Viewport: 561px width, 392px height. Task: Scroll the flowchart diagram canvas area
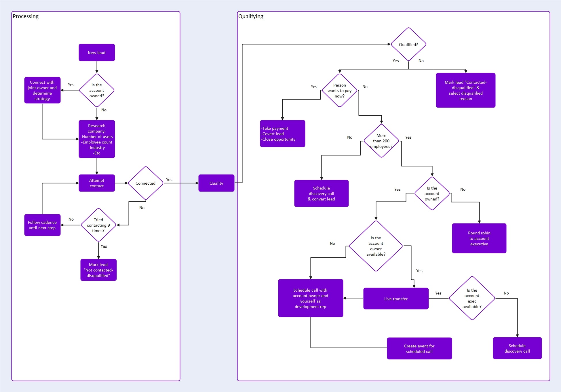click(280, 196)
